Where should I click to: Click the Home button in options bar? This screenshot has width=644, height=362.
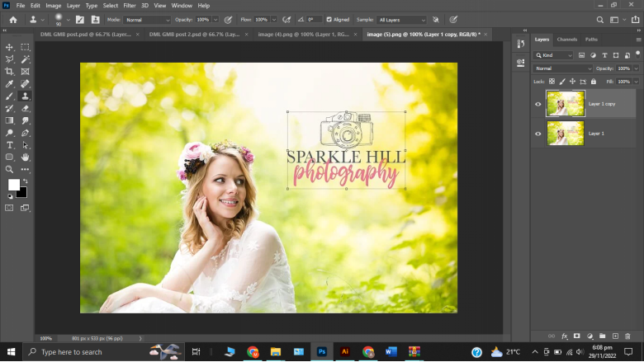point(13,20)
